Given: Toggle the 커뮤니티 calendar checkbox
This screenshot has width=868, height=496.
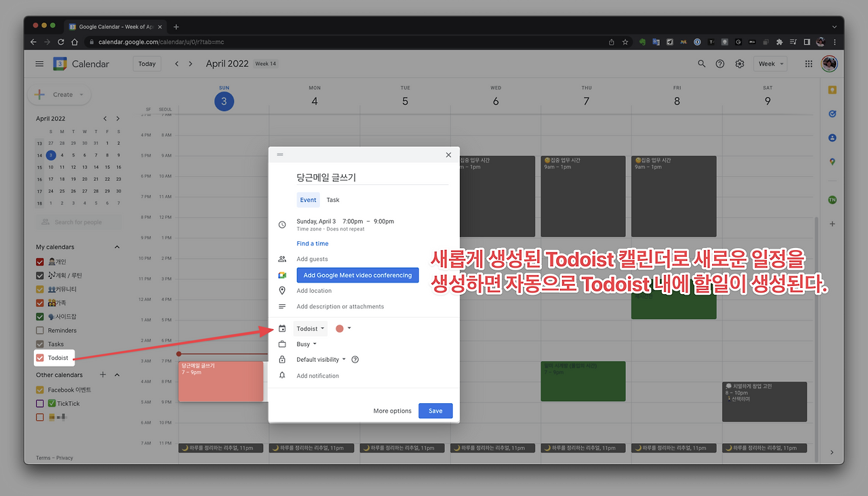Looking at the screenshot, I should click(40, 289).
